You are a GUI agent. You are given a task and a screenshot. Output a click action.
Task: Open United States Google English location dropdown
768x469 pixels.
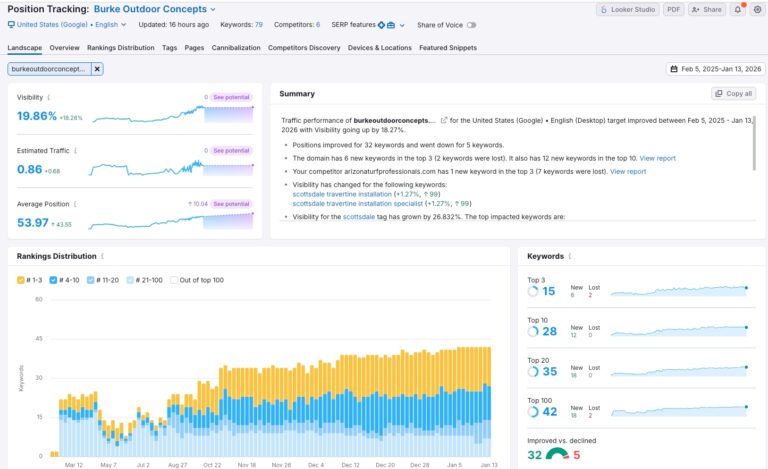click(x=67, y=24)
